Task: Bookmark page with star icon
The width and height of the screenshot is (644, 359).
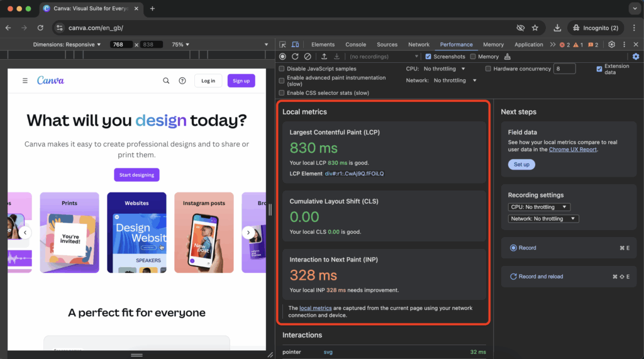Action: pos(535,28)
